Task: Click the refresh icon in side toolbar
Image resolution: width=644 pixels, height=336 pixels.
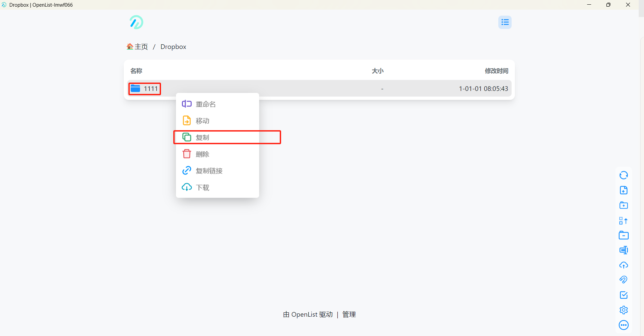Action: tap(624, 175)
